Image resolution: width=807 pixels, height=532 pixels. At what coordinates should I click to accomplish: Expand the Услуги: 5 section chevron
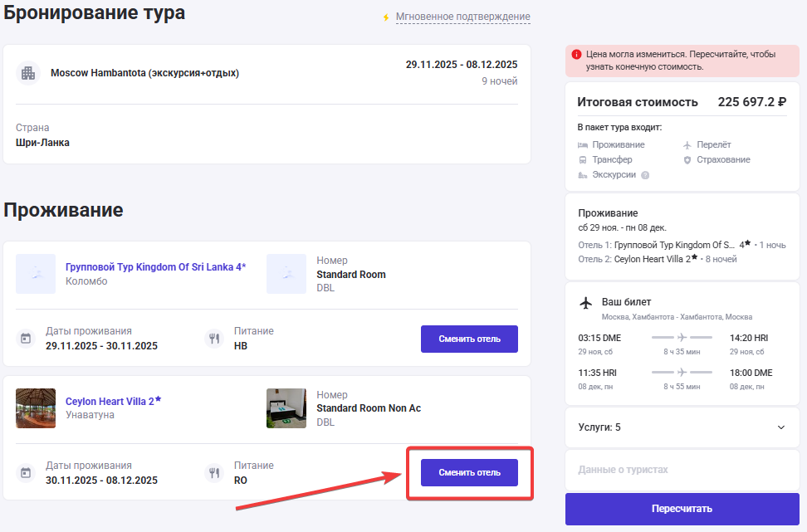pyautogui.click(x=780, y=427)
